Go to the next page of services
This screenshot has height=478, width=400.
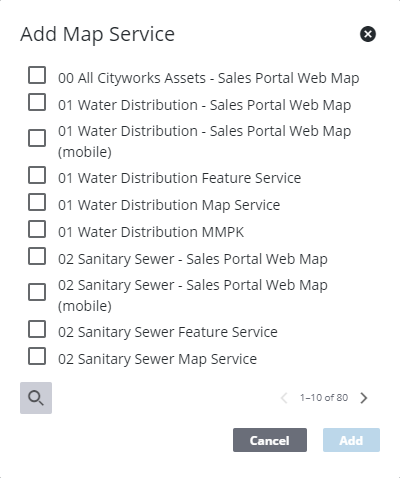(364, 398)
